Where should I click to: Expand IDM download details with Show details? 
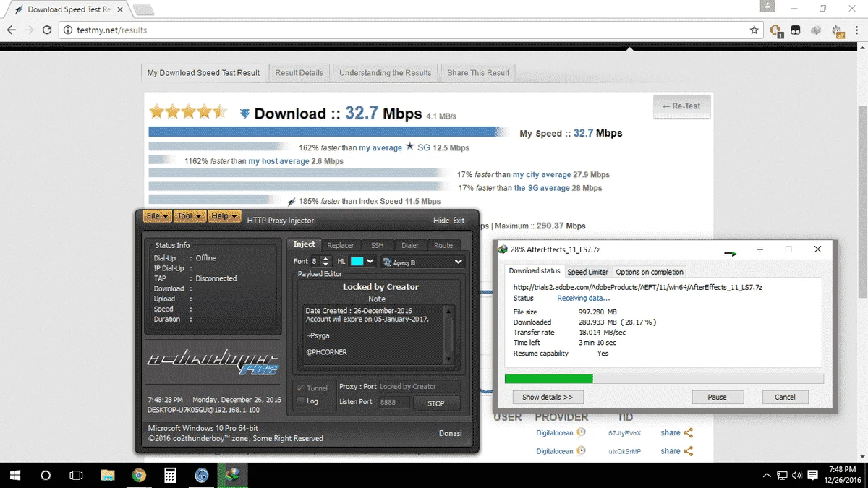point(548,397)
